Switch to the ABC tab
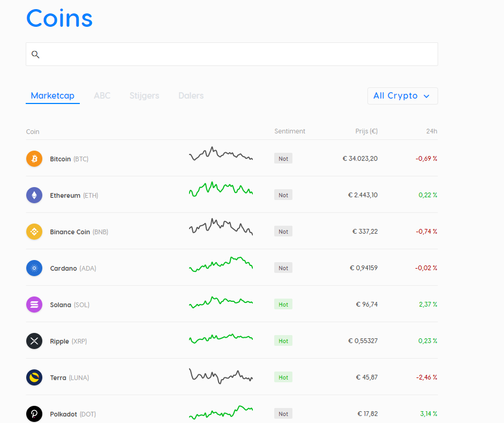The image size is (504, 423). pos(102,95)
